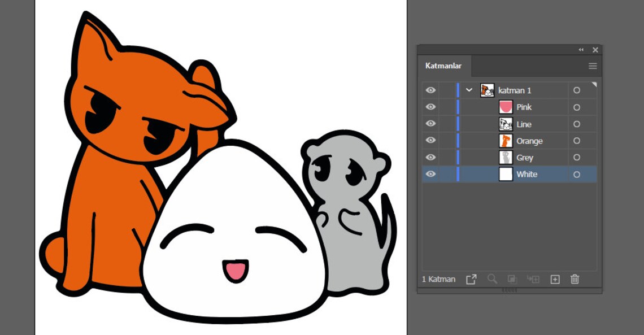The image size is (644, 335).
Task: Switch to the Katmanlar tab
Action: click(444, 66)
